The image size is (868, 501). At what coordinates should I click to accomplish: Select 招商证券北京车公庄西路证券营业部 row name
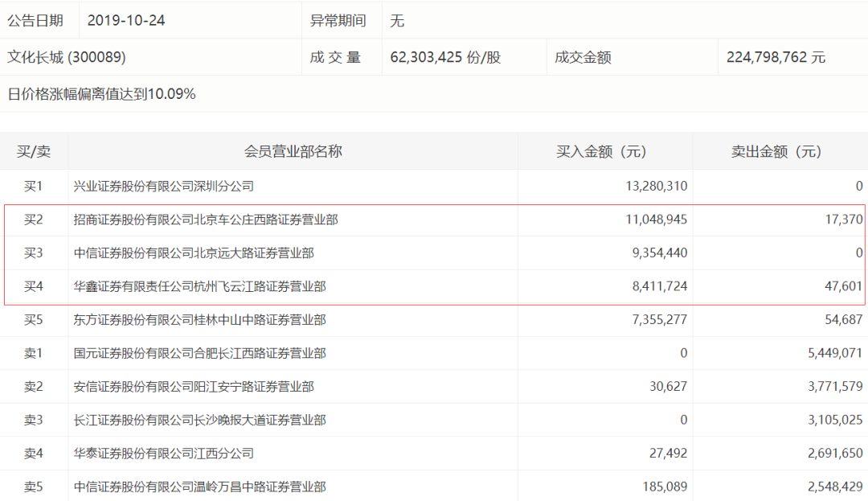206,220
